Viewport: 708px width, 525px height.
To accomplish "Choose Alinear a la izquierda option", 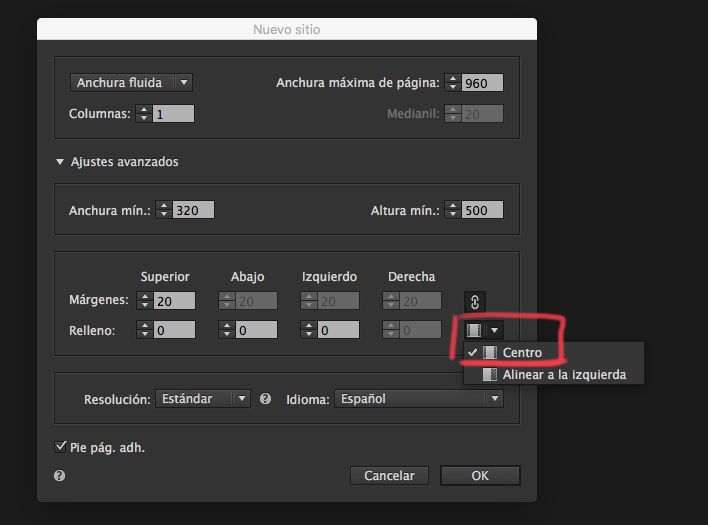I will (x=554, y=374).
